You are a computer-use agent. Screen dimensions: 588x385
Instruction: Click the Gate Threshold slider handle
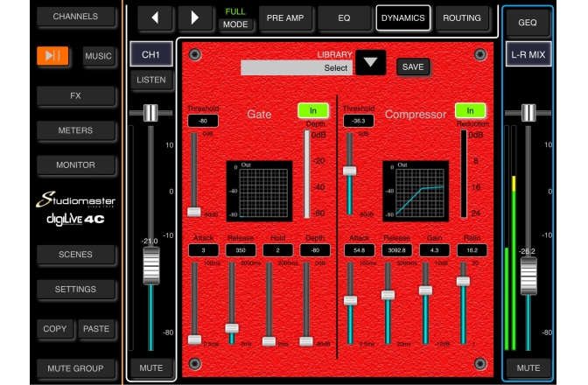tap(194, 212)
